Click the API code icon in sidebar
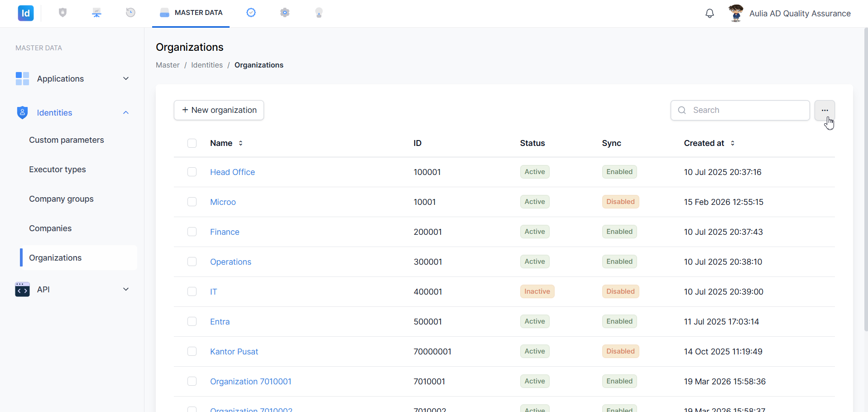This screenshot has width=868, height=412. (22, 289)
